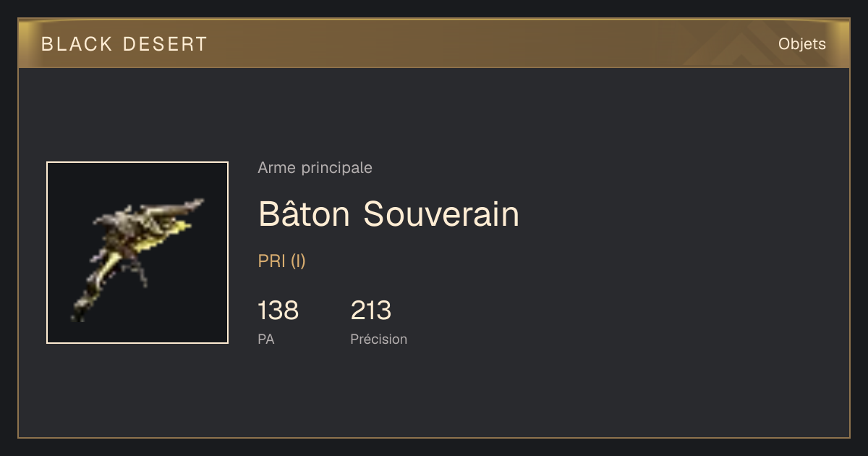The image size is (868, 456).
Task: Select the Bâton Souverain item title
Action: (x=388, y=214)
